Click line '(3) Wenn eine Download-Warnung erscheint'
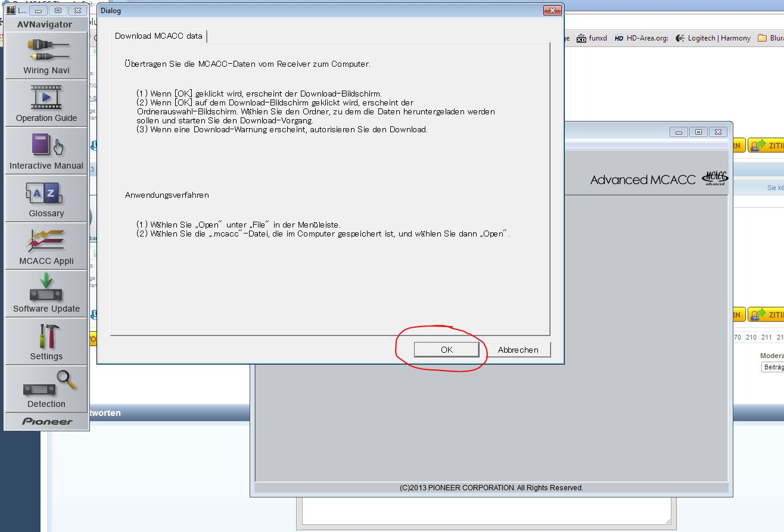Viewport: 784px width, 532px height. pyautogui.click(x=282, y=129)
